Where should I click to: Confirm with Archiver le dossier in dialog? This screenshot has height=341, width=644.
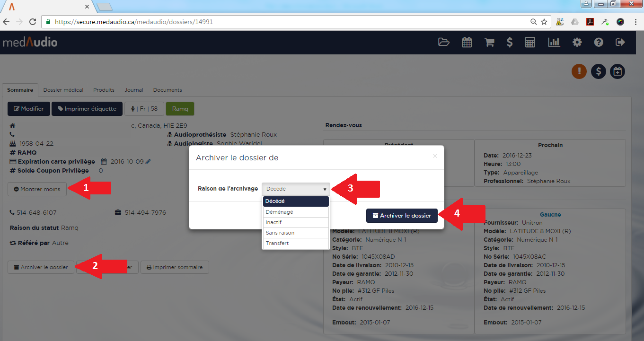[402, 216]
